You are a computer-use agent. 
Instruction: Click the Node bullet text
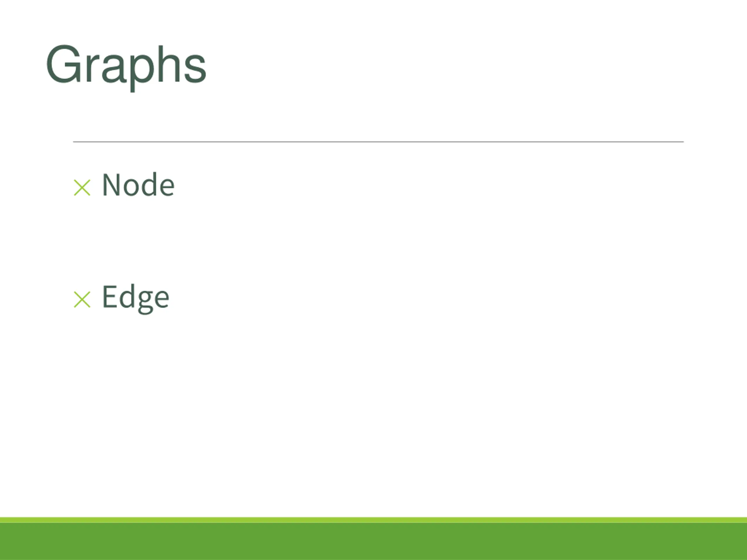(138, 185)
